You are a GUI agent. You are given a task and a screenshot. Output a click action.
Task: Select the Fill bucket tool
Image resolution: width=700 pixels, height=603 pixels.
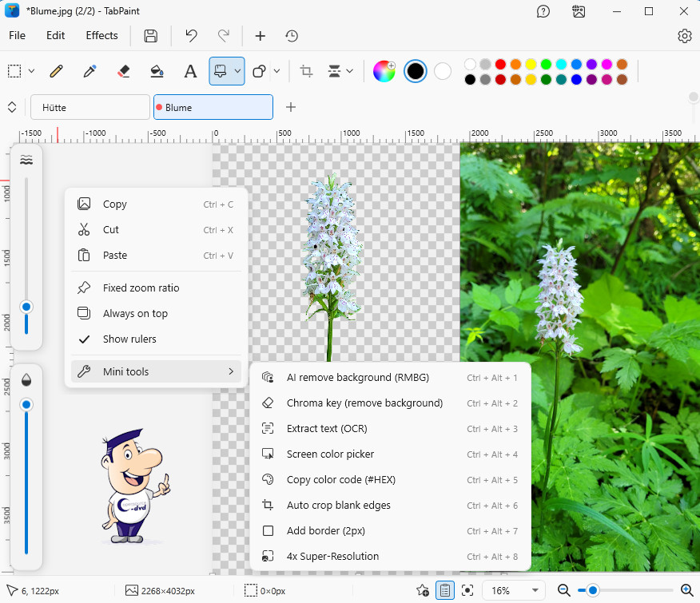pyautogui.click(x=157, y=71)
